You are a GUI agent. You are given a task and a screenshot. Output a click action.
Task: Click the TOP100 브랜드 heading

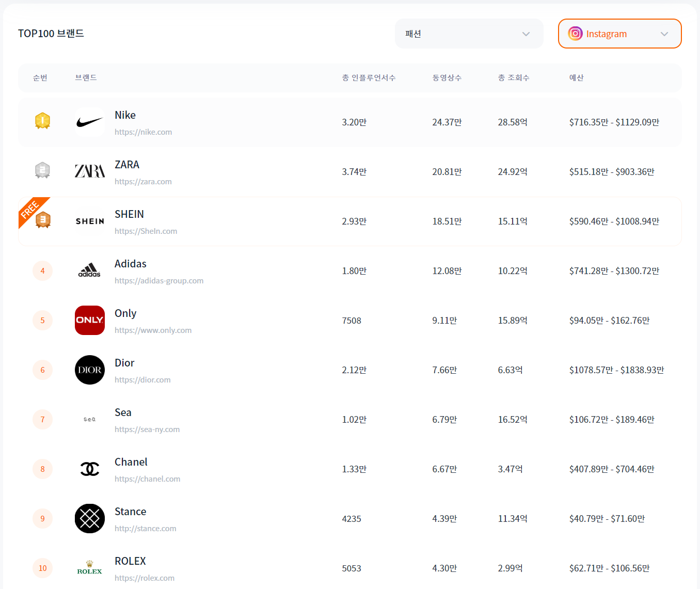51,34
